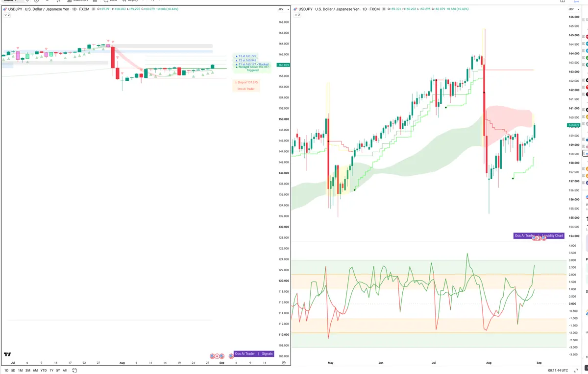Click the Japan flag event marker on left chart
The height and width of the screenshot is (374, 588).
tap(217, 356)
